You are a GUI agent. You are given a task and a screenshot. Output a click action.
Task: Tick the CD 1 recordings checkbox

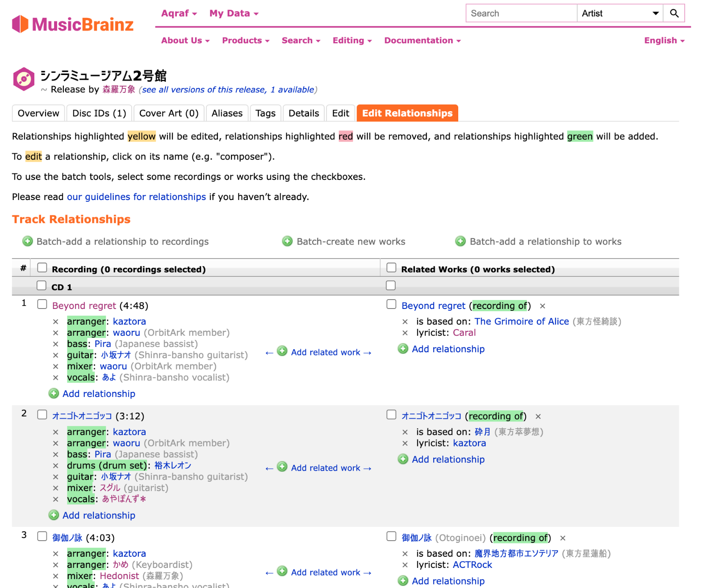(x=42, y=286)
